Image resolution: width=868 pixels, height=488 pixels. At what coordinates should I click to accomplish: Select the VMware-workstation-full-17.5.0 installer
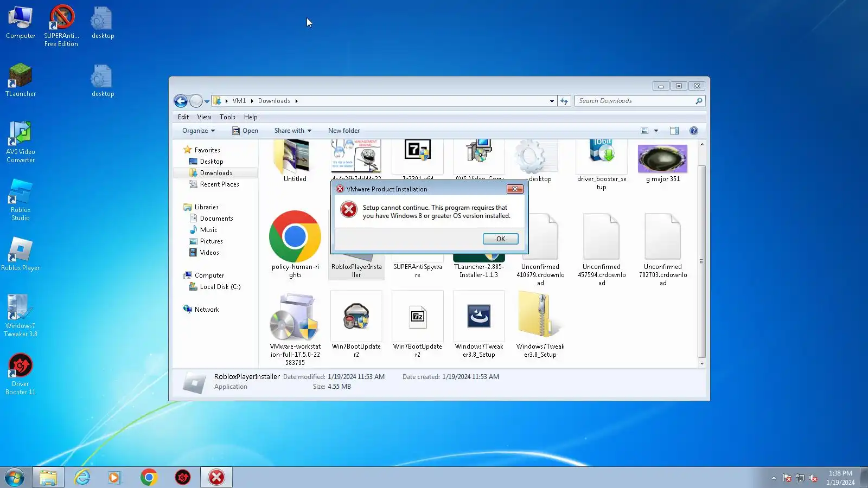[x=295, y=329]
